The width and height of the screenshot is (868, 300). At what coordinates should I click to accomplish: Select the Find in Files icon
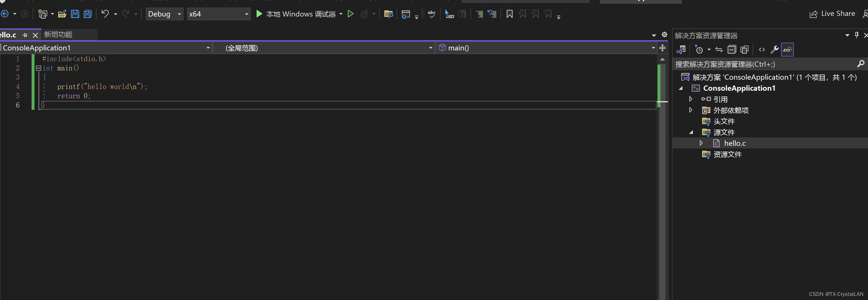pos(388,14)
